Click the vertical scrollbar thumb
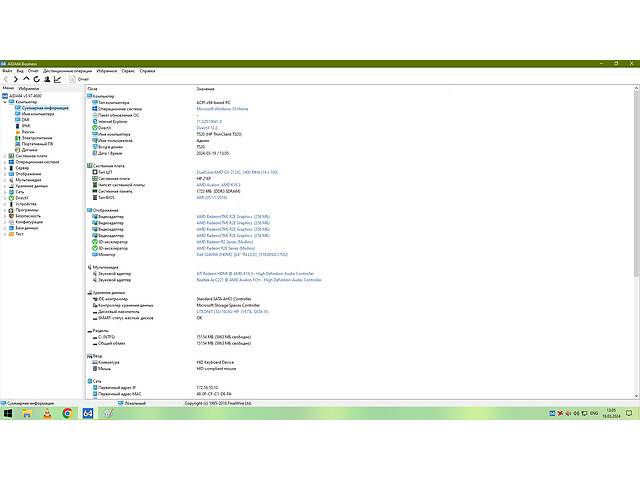 (x=636, y=184)
